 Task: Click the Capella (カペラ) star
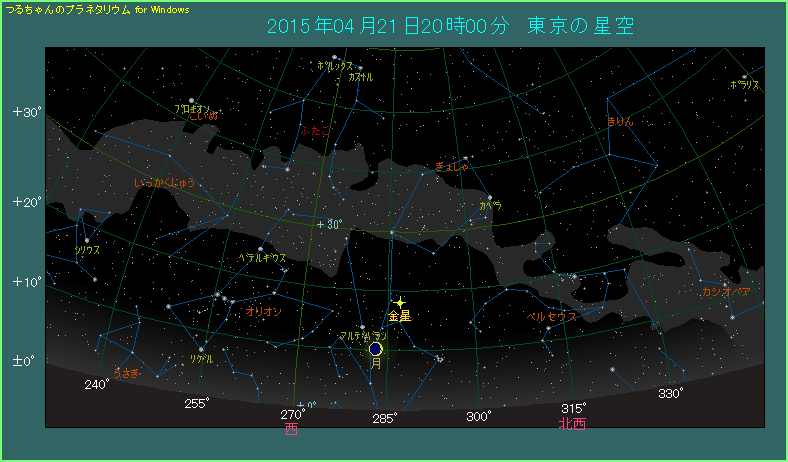(x=490, y=197)
